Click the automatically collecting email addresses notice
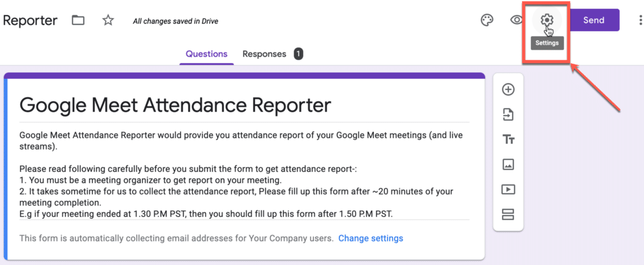Image resolution: width=644 pixels, height=265 pixels. pos(176,238)
